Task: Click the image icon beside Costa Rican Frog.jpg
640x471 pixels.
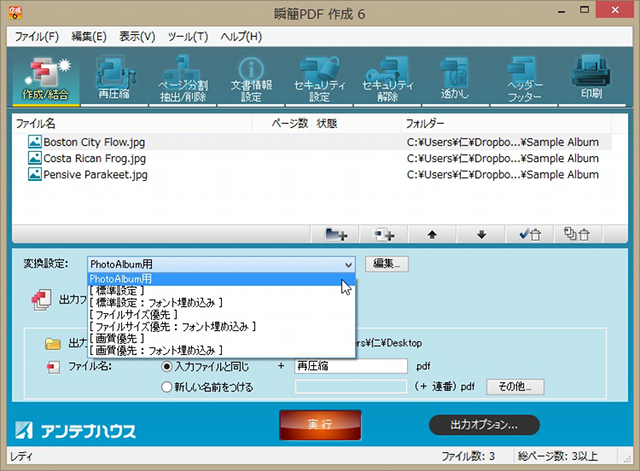Action: coord(35,158)
